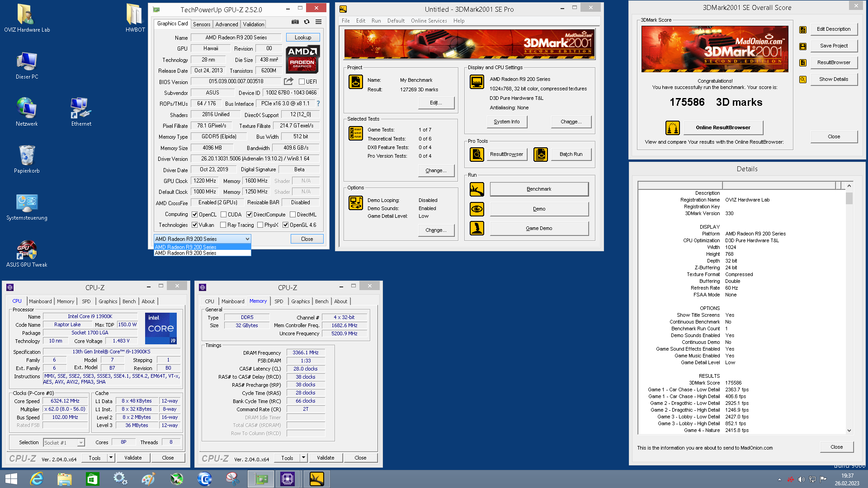
Task: Click Save Project floppy icon
Action: (803, 46)
